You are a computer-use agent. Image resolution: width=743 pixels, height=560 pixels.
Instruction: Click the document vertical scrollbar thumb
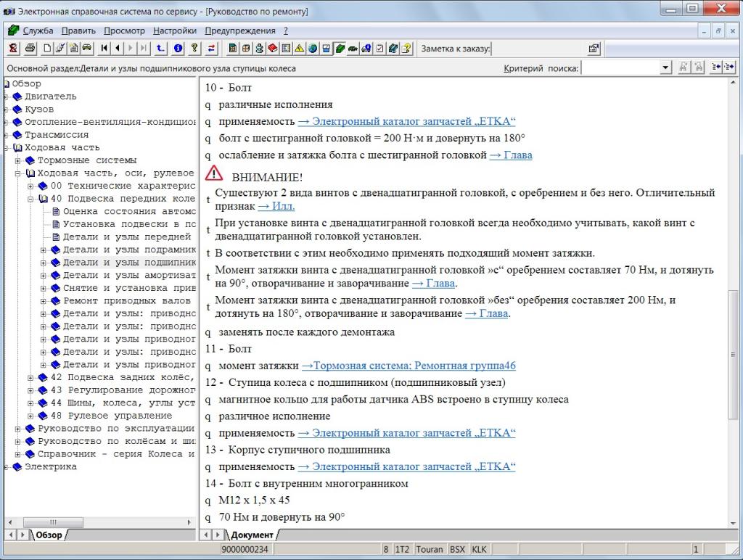click(733, 355)
